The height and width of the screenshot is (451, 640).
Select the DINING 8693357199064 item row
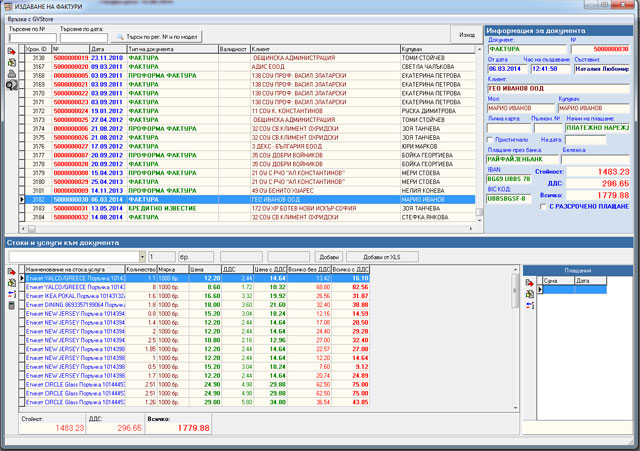197,305
